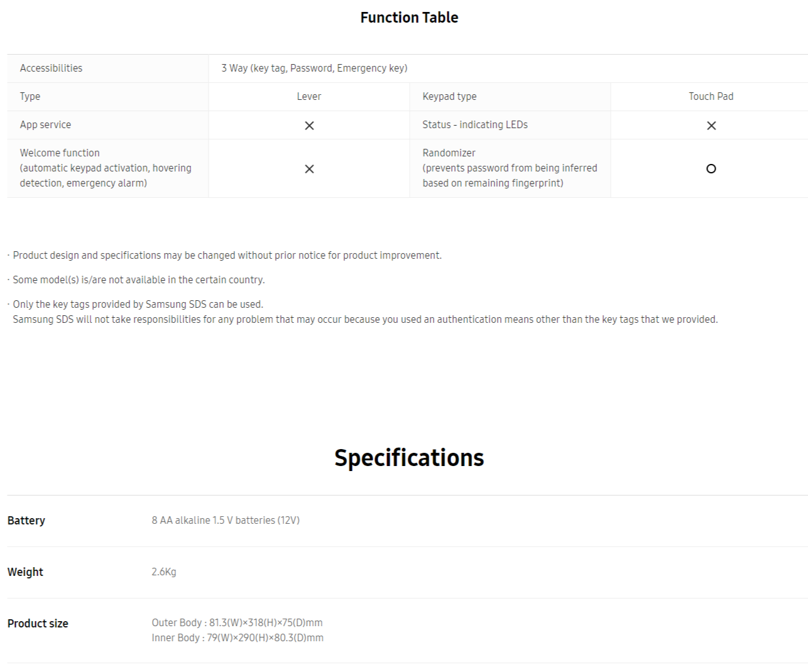The image size is (808, 672).
Task: Click the Keypad type label cell
Action: click(510, 97)
